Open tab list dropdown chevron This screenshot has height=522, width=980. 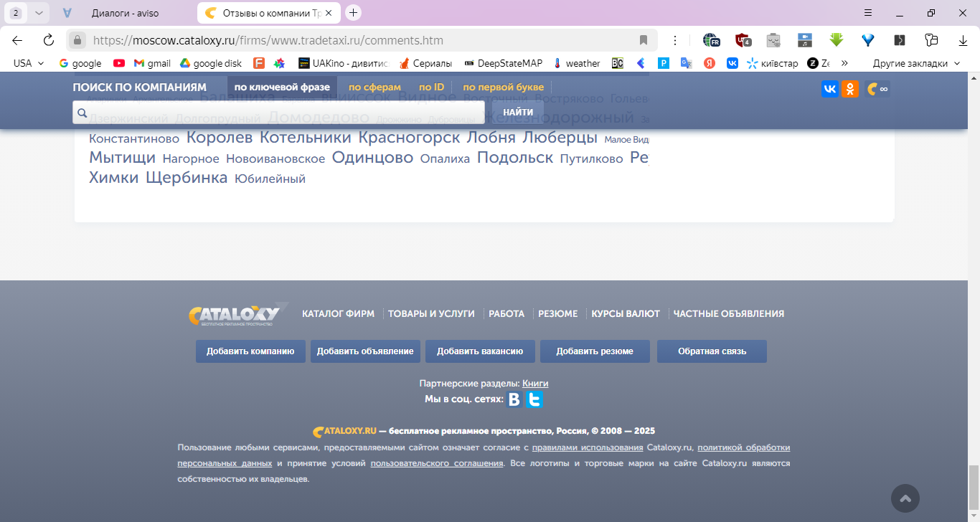[39, 13]
